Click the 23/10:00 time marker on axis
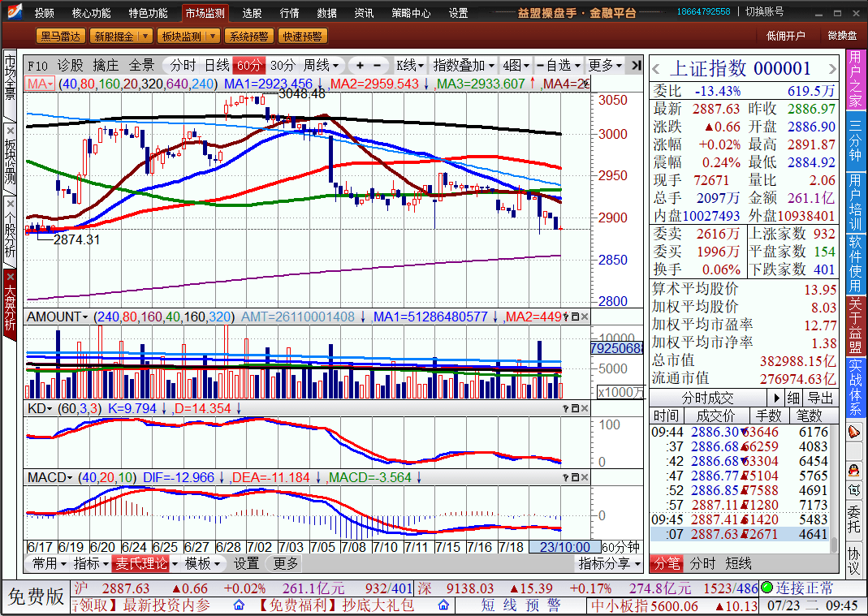This screenshot has height=616, width=868. point(564,547)
